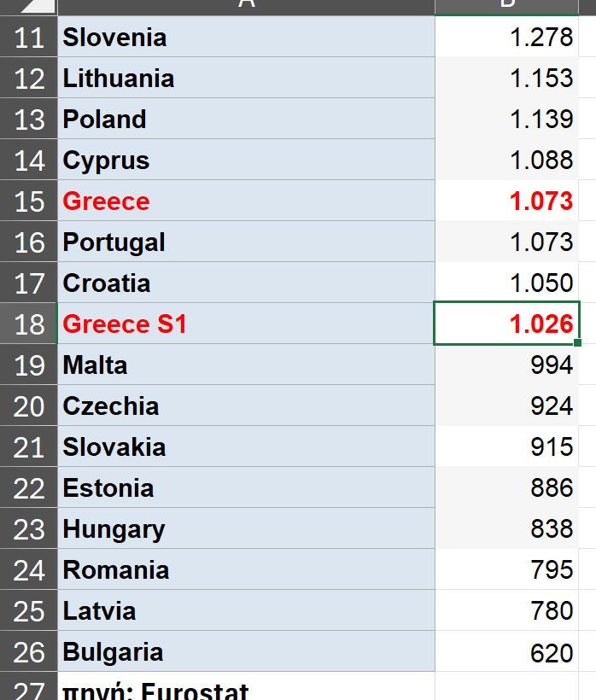Viewport: 596px width, 700px height.
Task: Click row header 18
Action: pyautogui.click(x=29, y=324)
